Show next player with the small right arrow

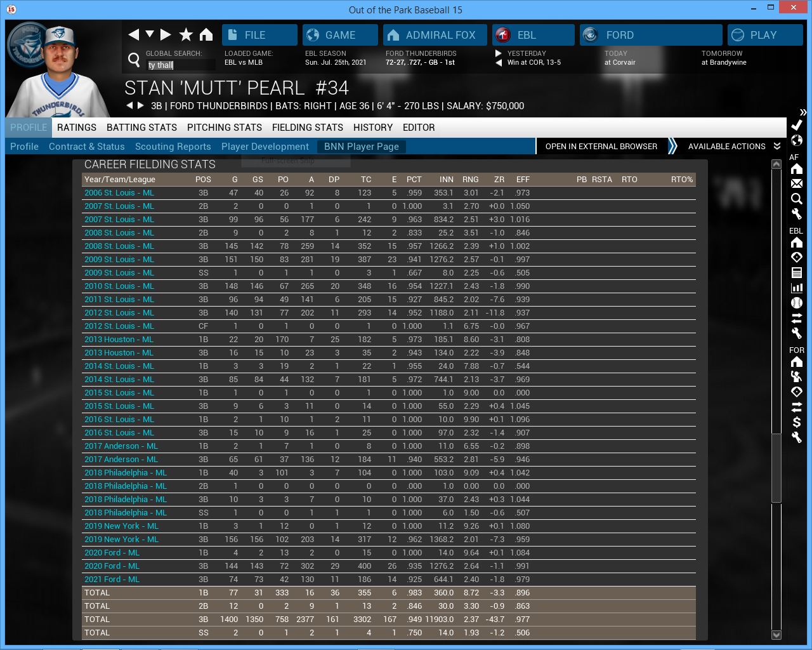pos(141,105)
